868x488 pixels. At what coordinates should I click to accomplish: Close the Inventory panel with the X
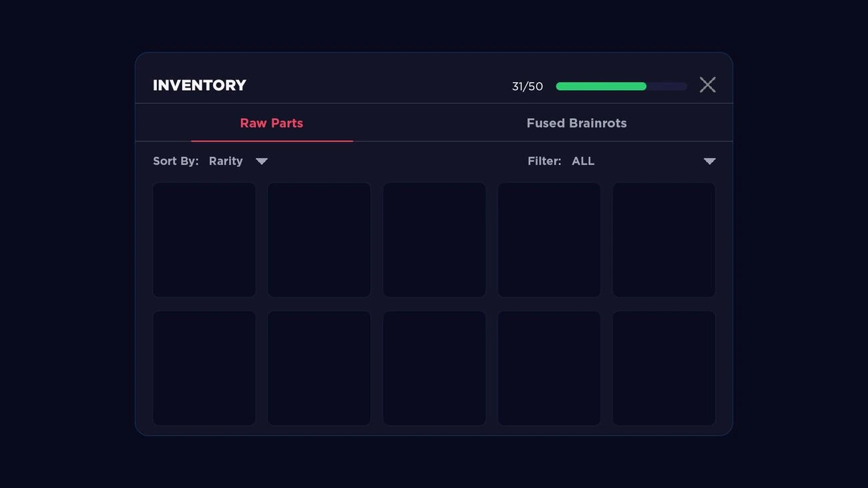[x=708, y=85]
